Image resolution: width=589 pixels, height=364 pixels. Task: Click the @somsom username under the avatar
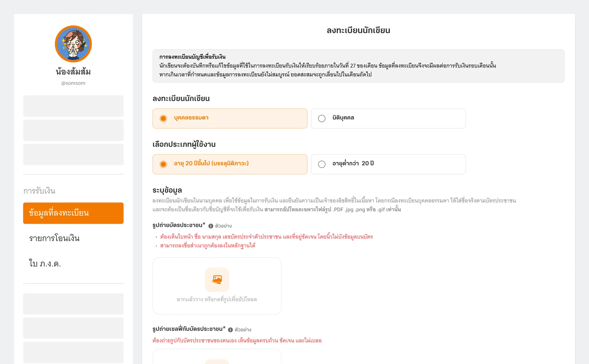(x=73, y=83)
